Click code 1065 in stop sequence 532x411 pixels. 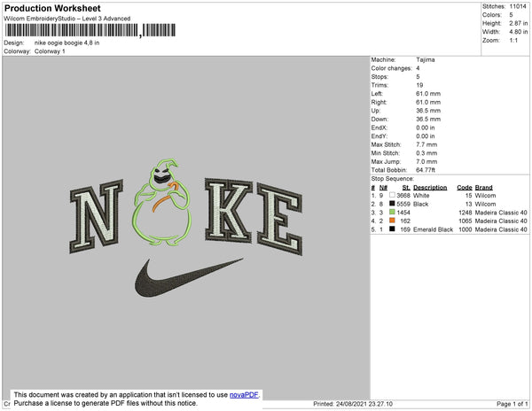(x=465, y=221)
